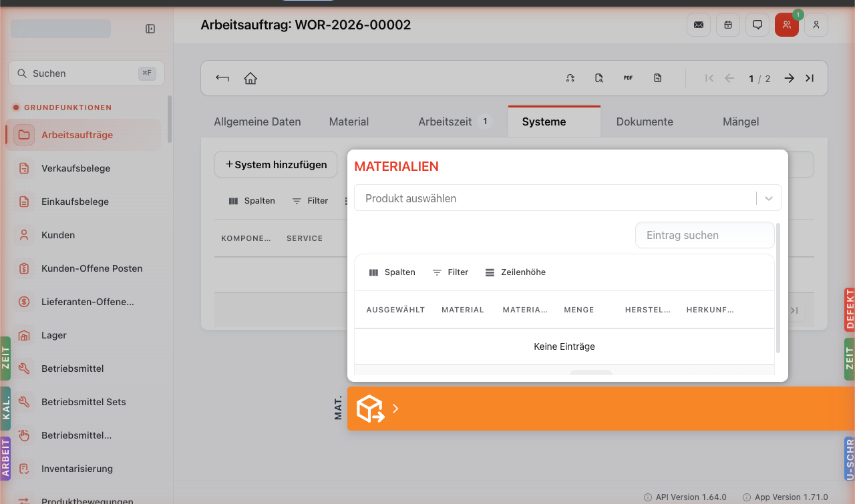Open the chat message icon in header
Viewport: 855px width, 504px height.
[x=757, y=25]
